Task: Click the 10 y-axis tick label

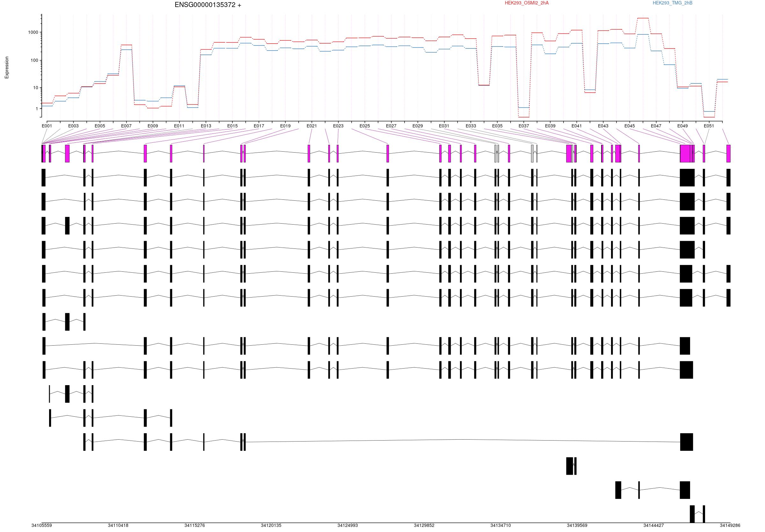Action: click(36, 88)
